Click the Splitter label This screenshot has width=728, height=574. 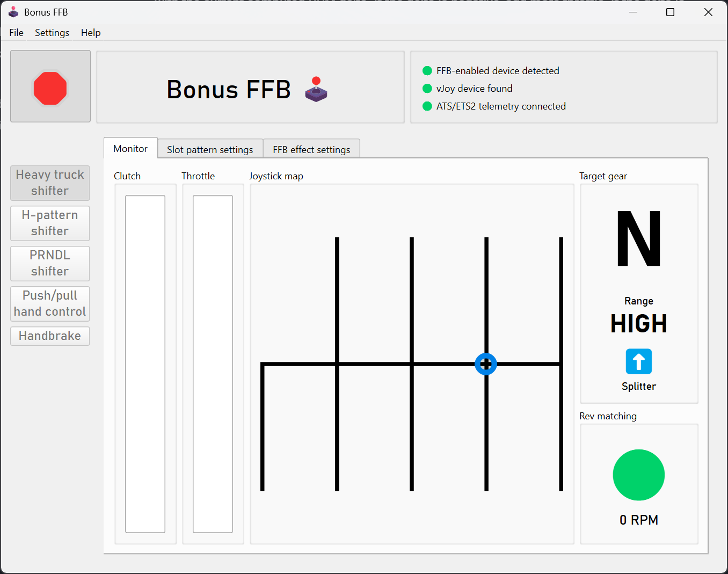point(639,387)
